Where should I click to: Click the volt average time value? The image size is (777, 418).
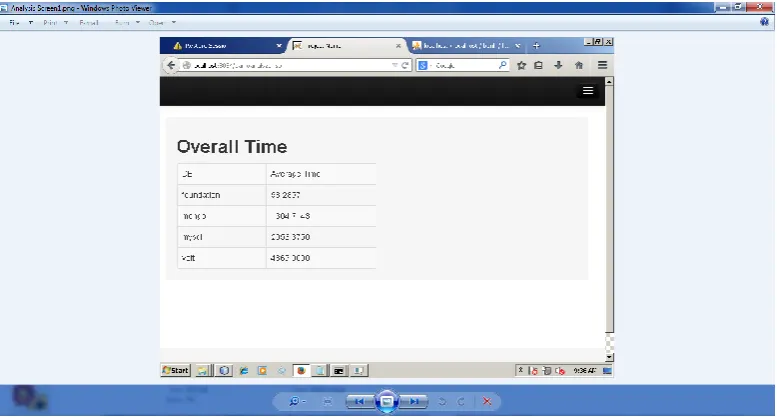290,258
